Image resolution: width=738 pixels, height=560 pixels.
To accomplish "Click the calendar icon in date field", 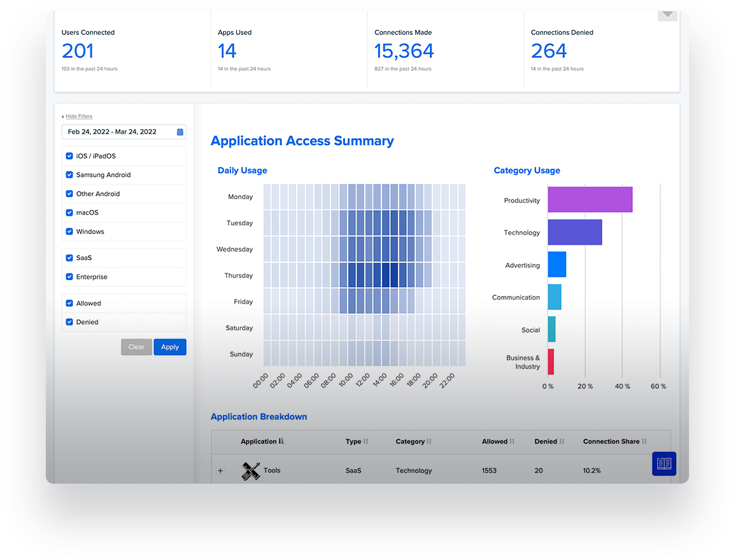I will (180, 132).
